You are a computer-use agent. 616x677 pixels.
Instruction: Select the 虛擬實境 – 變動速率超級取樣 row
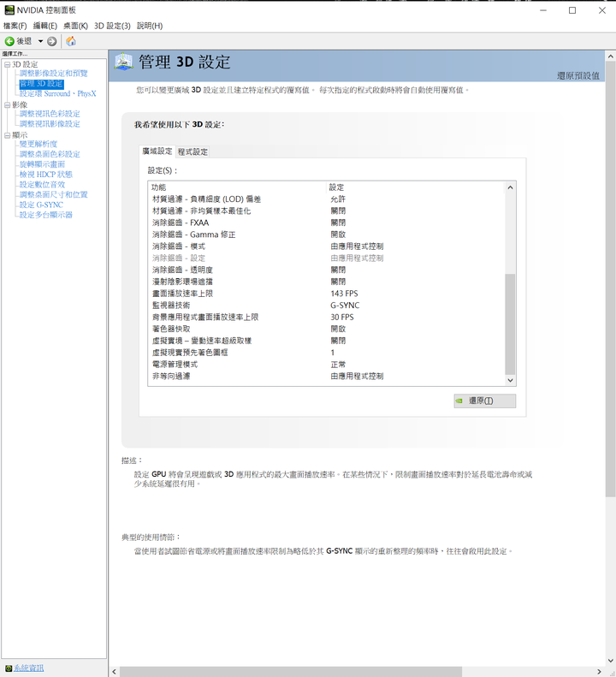coord(326,341)
